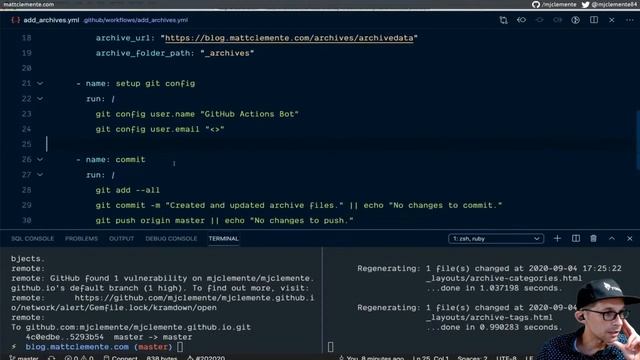This screenshot has height=360, width=640.
Task: Open next revision with dimmed GitLens icon
Action: pos(558,20)
